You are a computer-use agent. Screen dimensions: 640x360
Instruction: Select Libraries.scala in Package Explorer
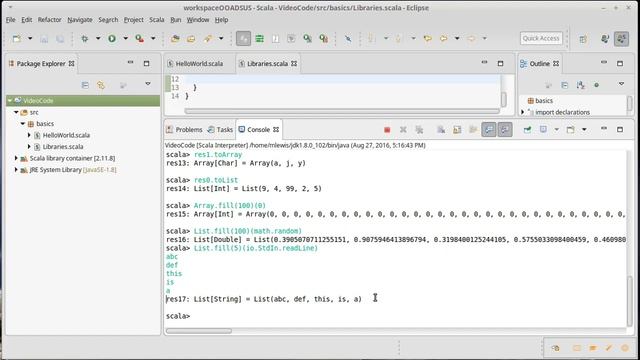pos(63,147)
